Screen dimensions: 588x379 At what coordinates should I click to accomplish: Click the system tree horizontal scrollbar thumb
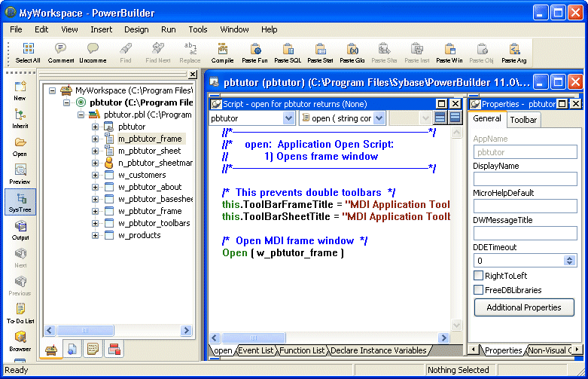85,330
